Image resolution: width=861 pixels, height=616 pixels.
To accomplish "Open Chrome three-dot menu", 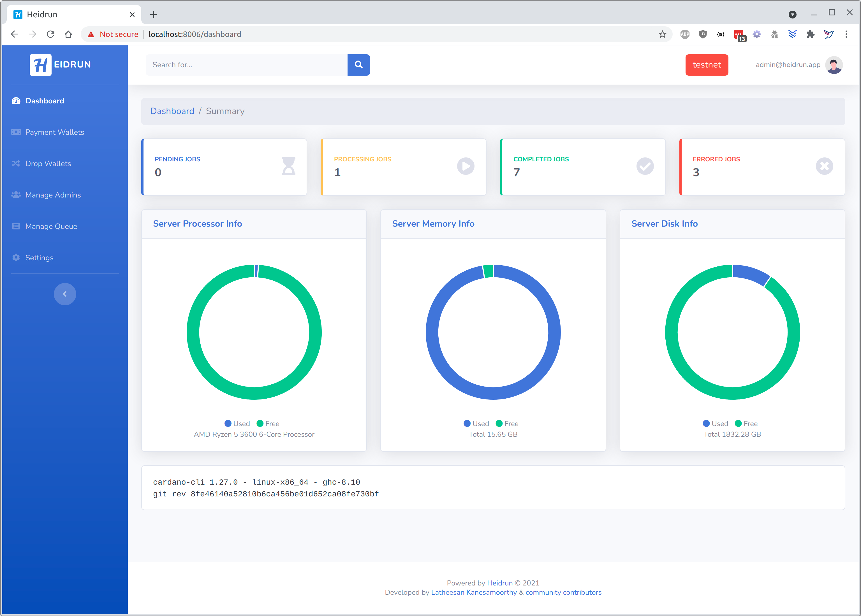I will 846,34.
